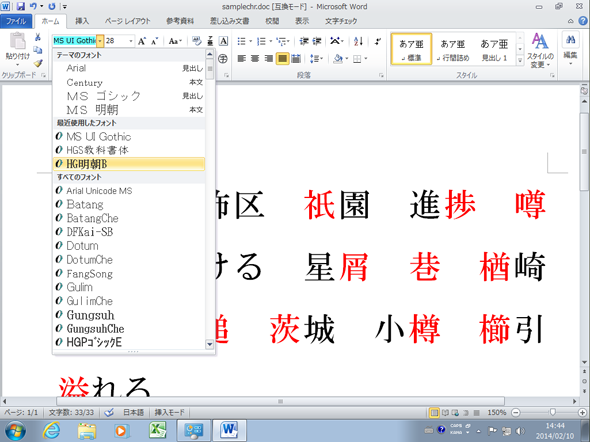Screen dimensions: 590x442
Task: Click the enclosed character circle icon
Action: 223,59
